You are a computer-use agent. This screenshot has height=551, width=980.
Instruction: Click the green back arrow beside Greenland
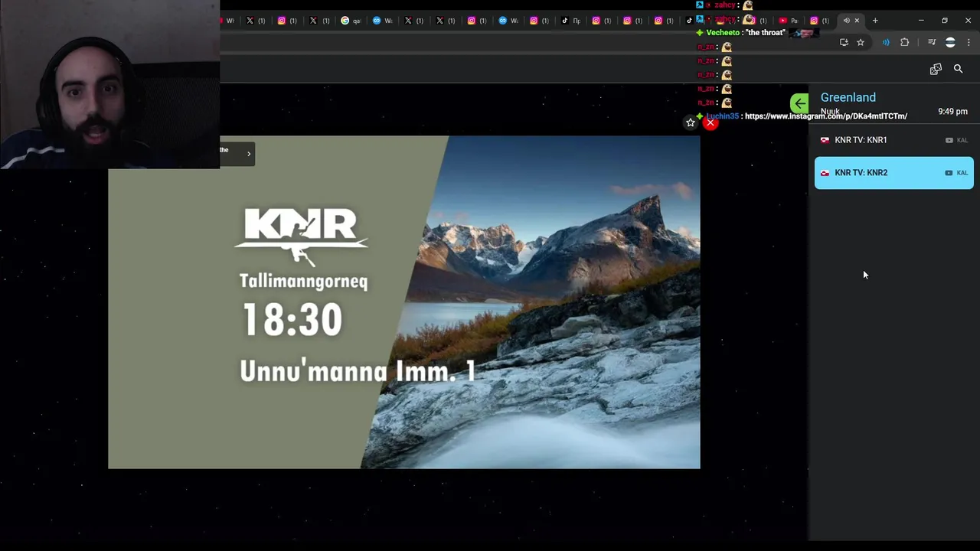point(799,103)
